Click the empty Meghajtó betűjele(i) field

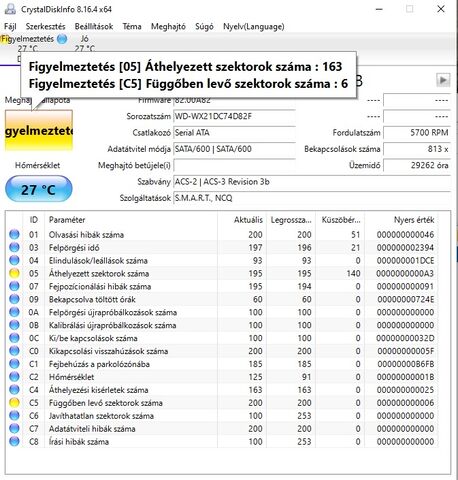(235, 165)
